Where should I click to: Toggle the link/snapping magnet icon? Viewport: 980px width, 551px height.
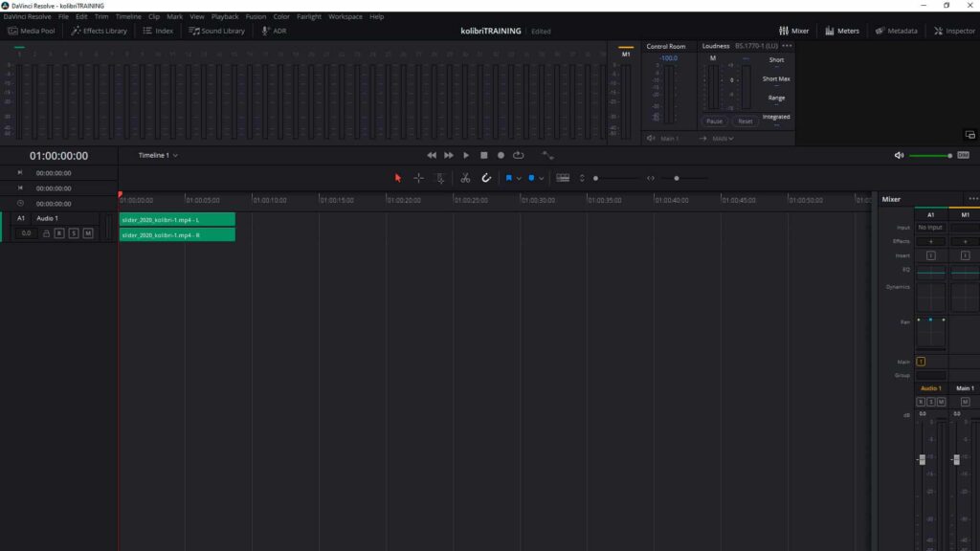point(486,178)
